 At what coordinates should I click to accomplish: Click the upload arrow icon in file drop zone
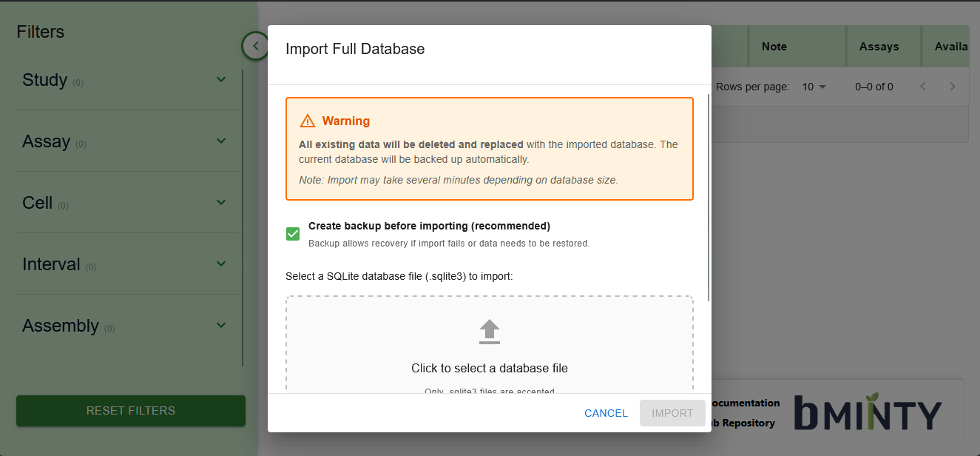[x=489, y=332]
